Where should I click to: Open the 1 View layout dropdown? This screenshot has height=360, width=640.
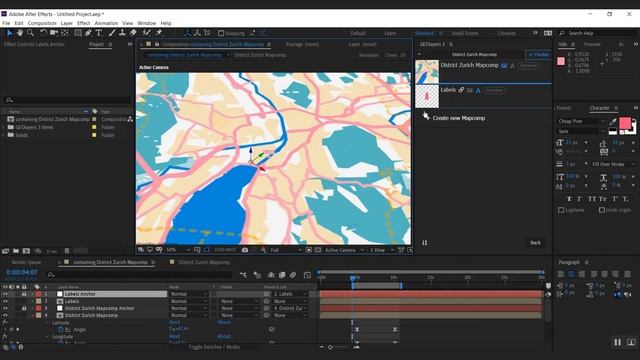point(382,250)
